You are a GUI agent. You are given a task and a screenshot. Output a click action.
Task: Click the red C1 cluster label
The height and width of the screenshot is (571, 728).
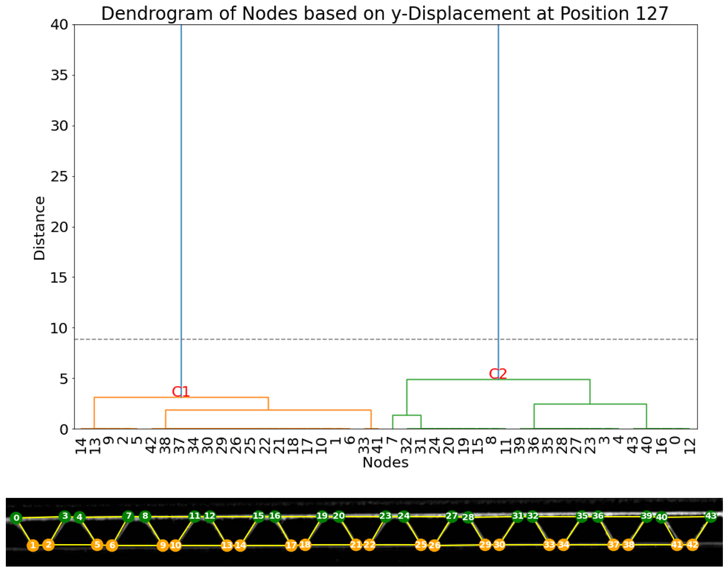click(181, 391)
